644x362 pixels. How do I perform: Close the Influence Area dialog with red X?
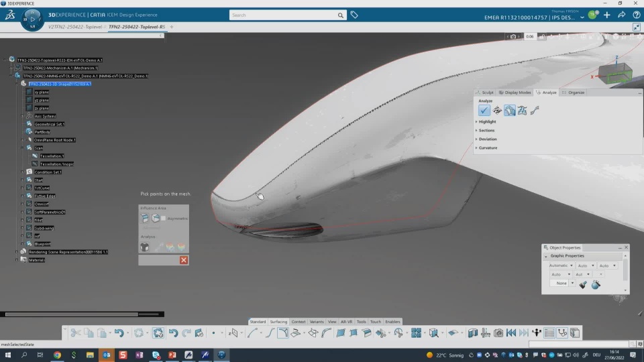(x=184, y=260)
